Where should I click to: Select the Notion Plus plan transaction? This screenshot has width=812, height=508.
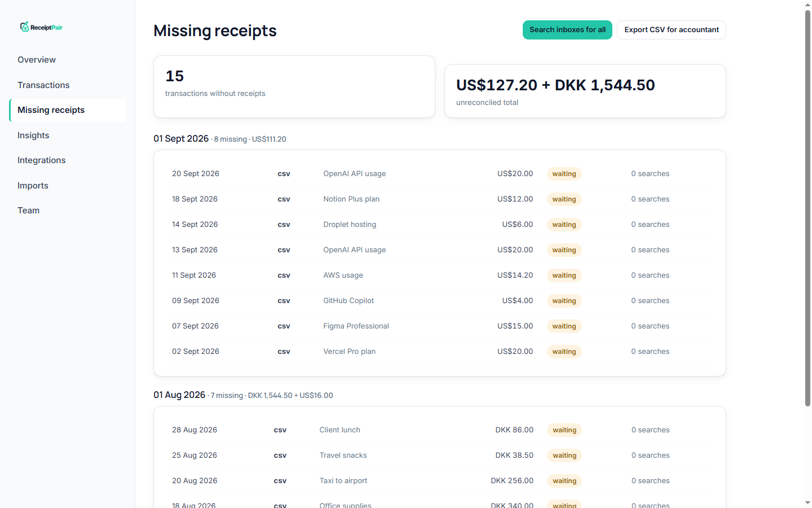pyautogui.click(x=440, y=199)
